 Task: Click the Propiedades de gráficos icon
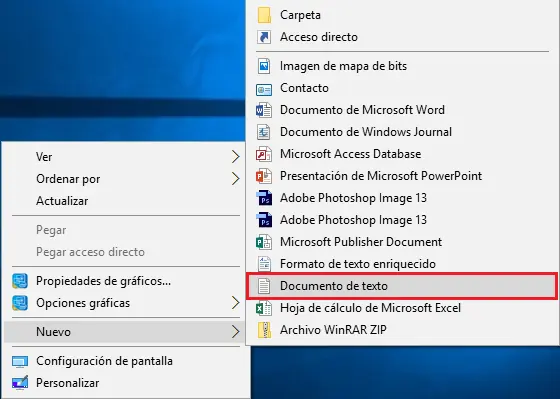[x=20, y=281]
